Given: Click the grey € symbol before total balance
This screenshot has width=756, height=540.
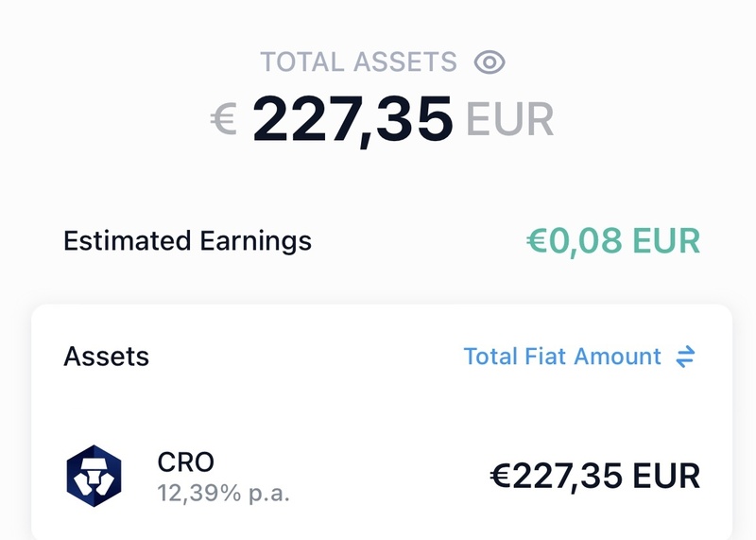Looking at the screenshot, I should [223, 121].
